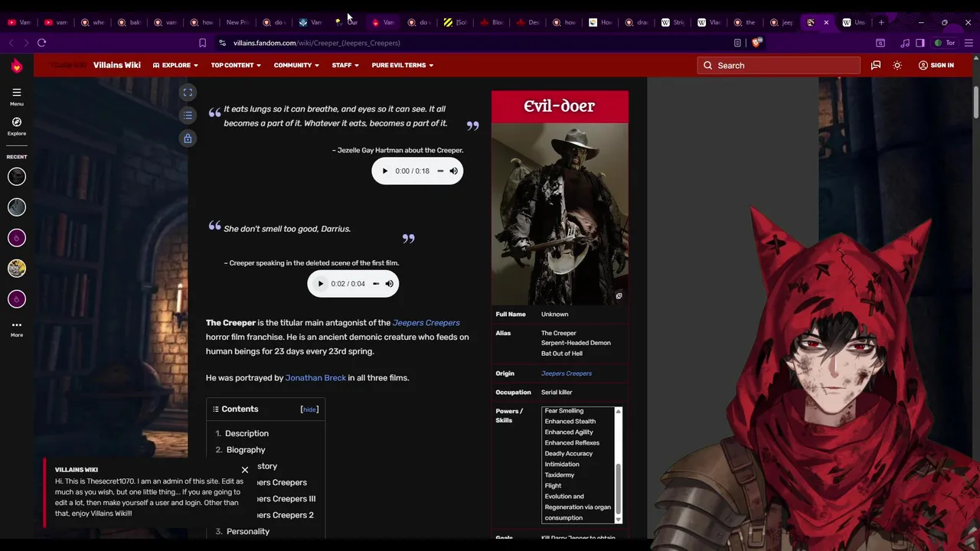The width and height of the screenshot is (980, 551).
Task: Expand the Explore dropdown menu
Action: tap(175, 66)
